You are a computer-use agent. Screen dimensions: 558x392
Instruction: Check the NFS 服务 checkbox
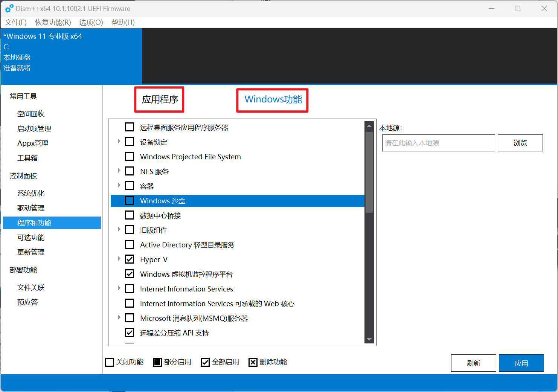click(x=130, y=171)
